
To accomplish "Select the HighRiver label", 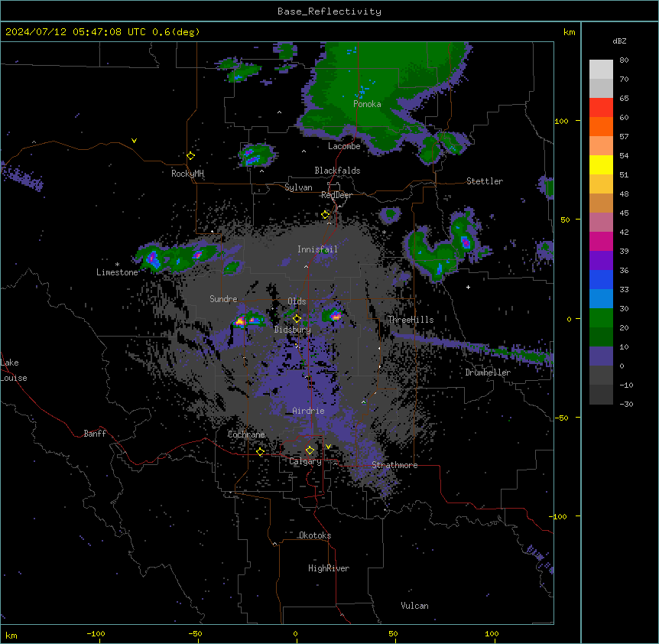I will pyautogui.click(x=329, y=568).
